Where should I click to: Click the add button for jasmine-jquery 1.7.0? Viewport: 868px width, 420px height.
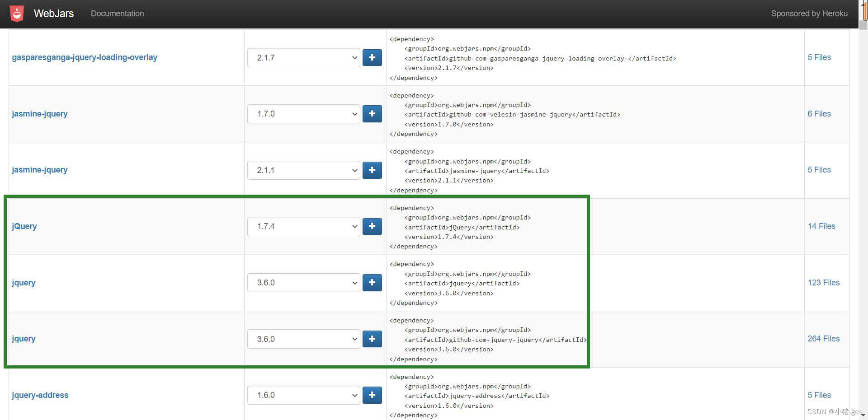click(x=372, y=113)
